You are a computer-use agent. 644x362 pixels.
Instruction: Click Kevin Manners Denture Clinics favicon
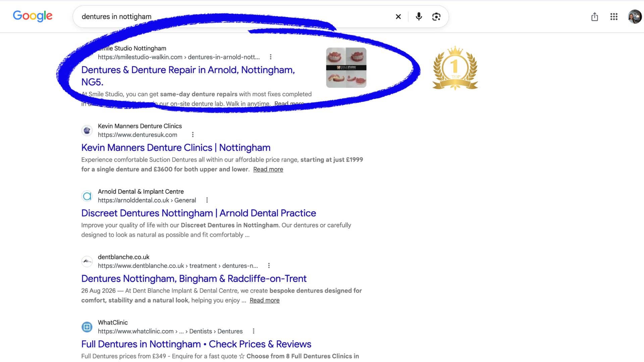click(87, 130)
